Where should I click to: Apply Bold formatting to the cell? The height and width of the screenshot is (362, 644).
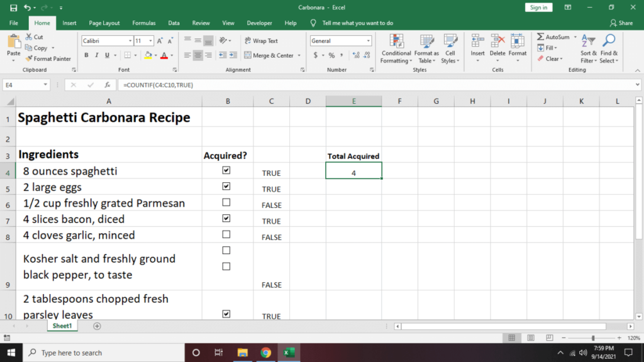[x=87, y=55]
